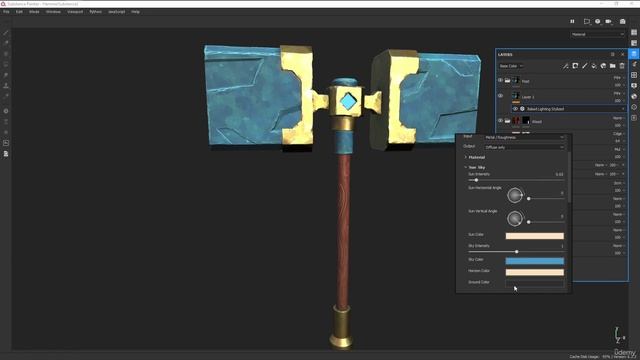Click the screenshot camera icon in top bar
Image resolution: width=640 pixels, height=360 pixels.
[622, 21]
